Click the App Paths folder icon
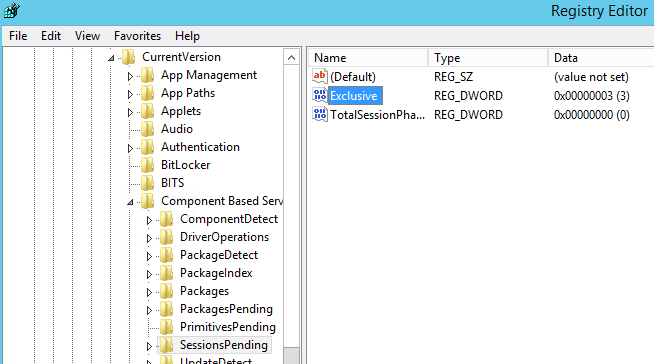 (147, 93)
